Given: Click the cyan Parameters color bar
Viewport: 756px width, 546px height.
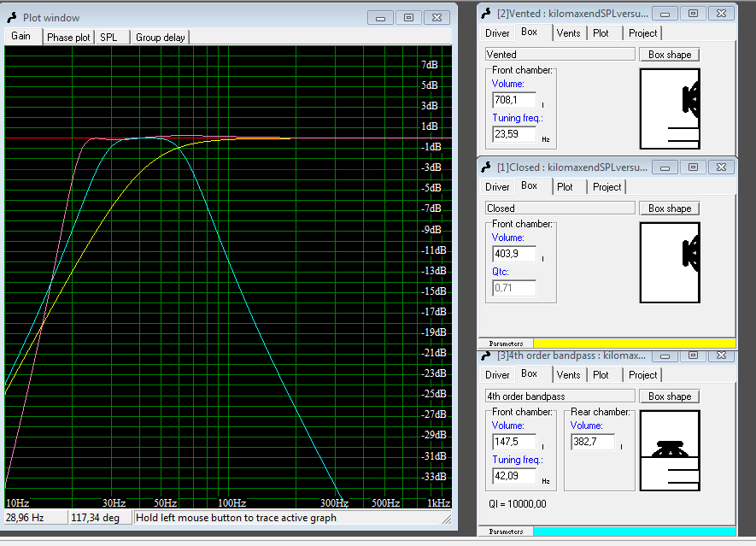Looking at the screenshot, I should (634, 531).
